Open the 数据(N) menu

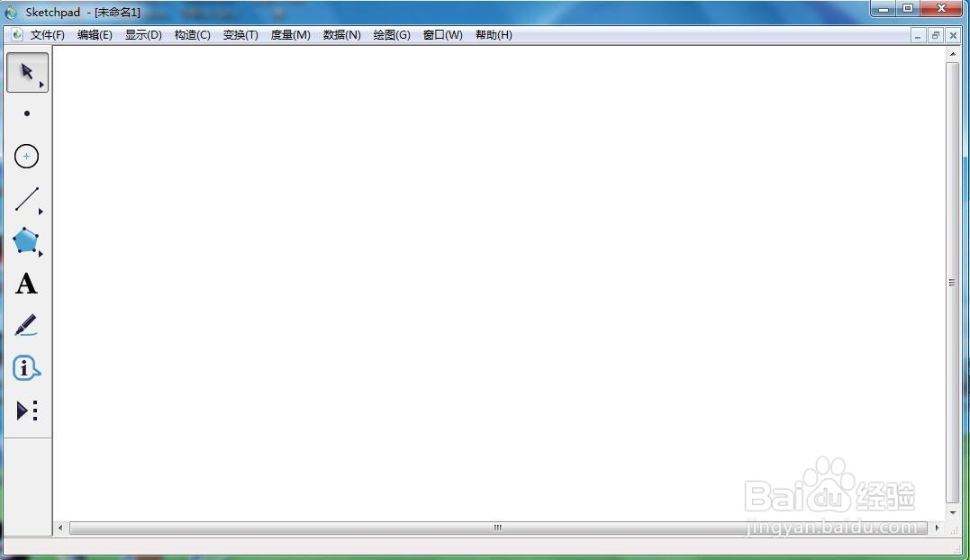coord(342,35)
